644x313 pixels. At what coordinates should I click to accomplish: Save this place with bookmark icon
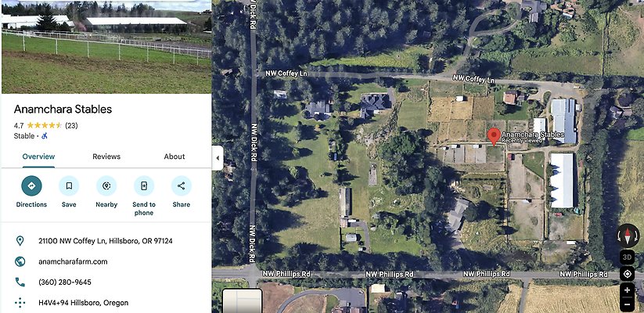pos(69,186)
